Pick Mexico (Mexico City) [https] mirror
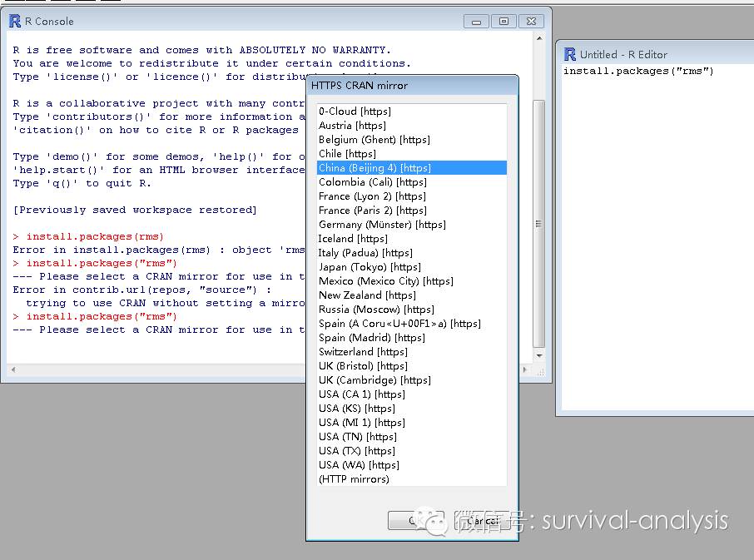 (x=412, y=281)
